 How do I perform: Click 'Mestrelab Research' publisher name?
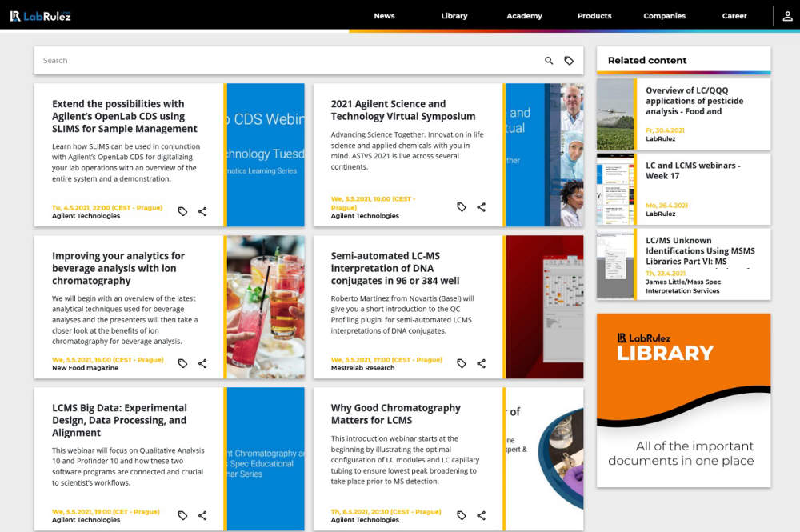tap(362, 368)
